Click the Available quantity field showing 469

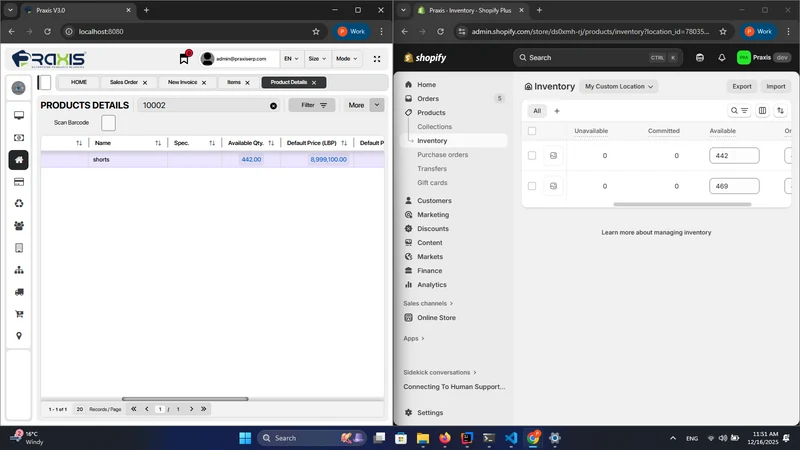pyautogui.click(x=734, y=186)
